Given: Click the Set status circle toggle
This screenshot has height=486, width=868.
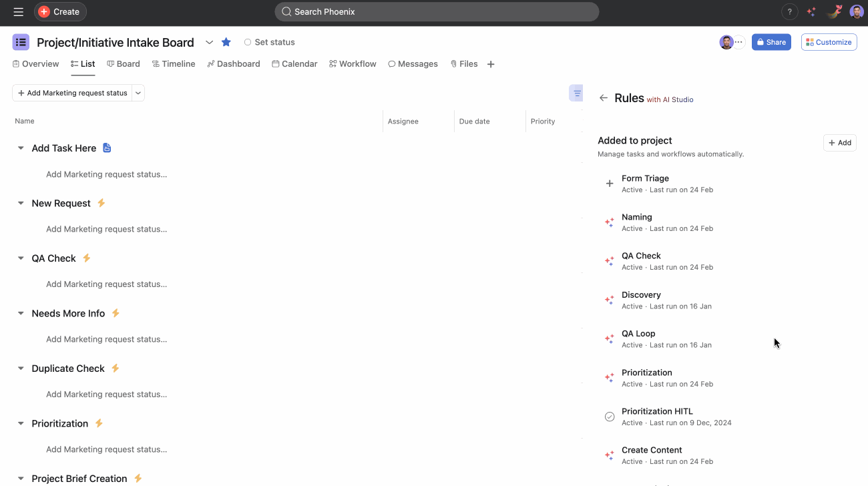Looking at the screenshot, I should (248, 42).
